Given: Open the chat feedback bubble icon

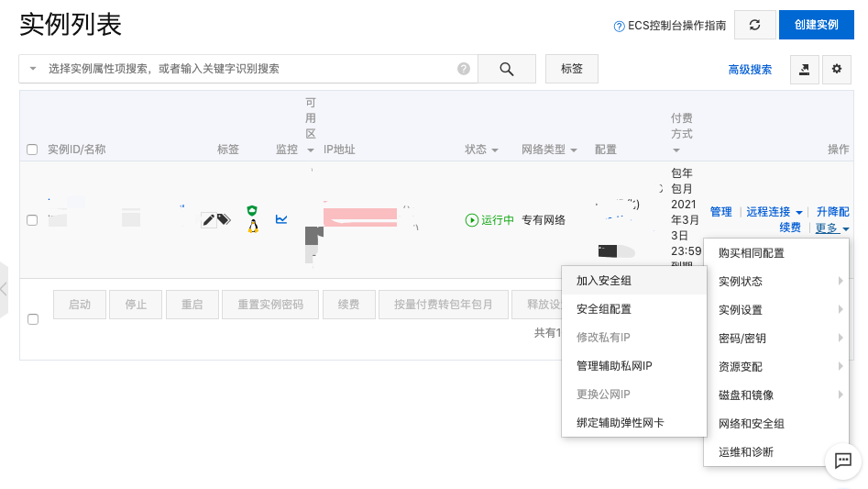Looking at the screenshot, I should click(x=843, y=461).
